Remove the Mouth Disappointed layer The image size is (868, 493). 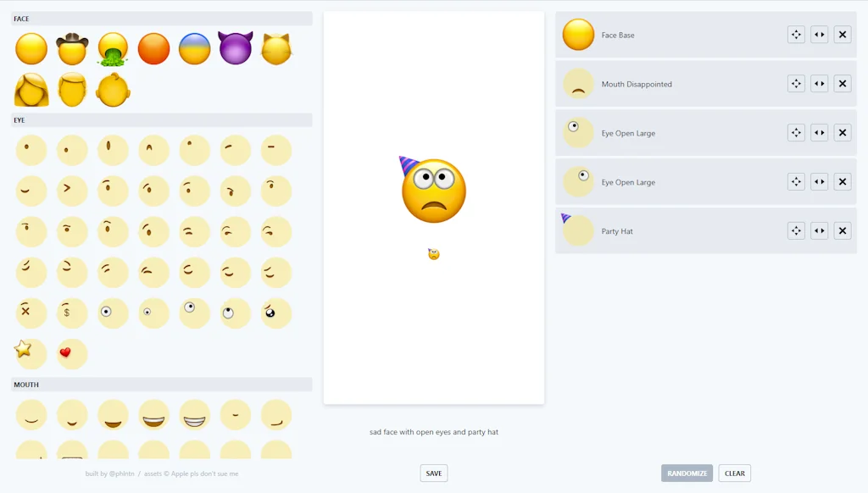(842, 83)
